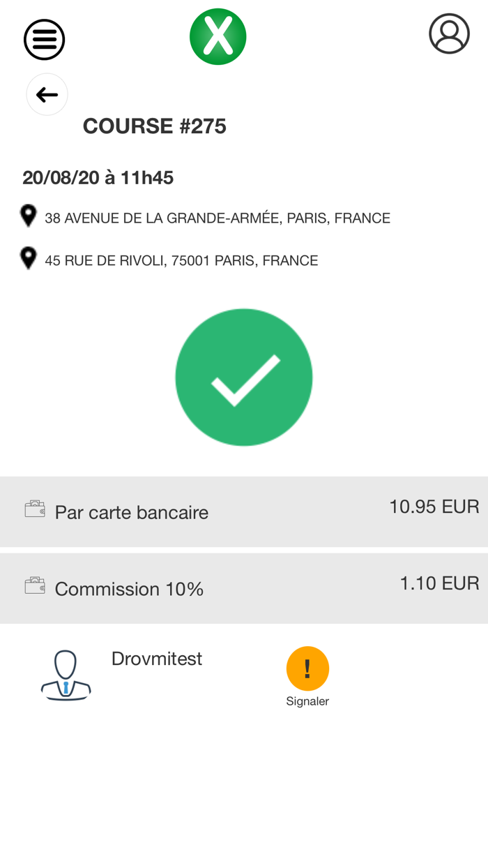The image size is (488, 868).
Task: Tap the green completed checkmark circle
Action: (244, 377)
